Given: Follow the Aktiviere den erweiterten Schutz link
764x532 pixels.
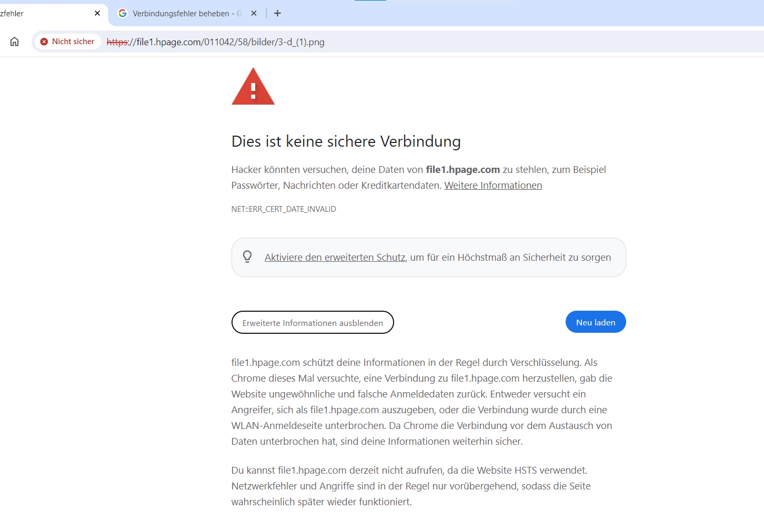Looking at the screenshot, I should [x=335, y=257].
